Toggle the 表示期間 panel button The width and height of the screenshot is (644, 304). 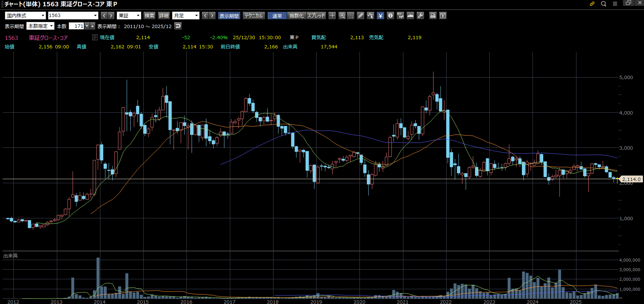(229, 16)
